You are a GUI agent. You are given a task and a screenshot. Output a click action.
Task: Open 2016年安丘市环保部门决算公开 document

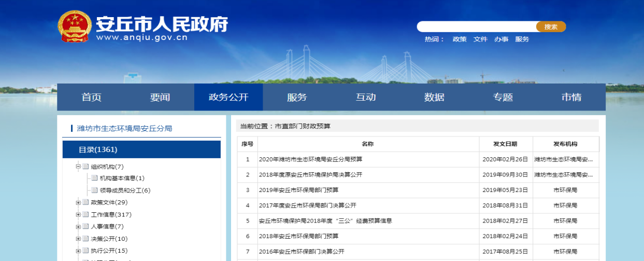click(302, 252)
